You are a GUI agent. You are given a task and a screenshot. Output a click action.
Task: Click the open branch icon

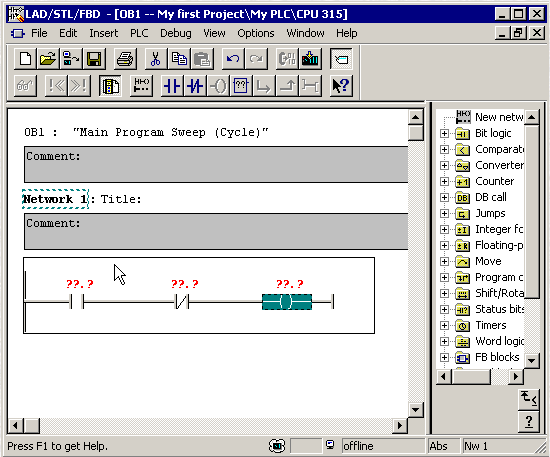click(264, 86)
